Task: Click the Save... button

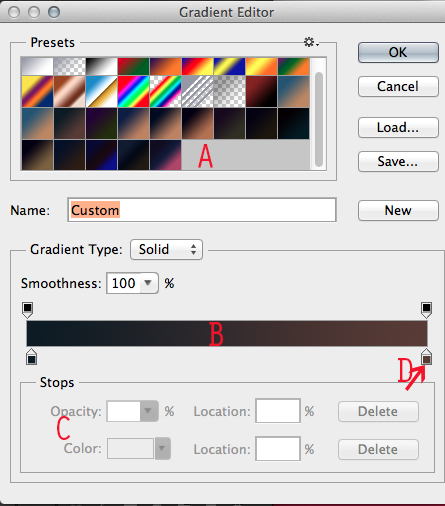Action: tap(398, 162)
